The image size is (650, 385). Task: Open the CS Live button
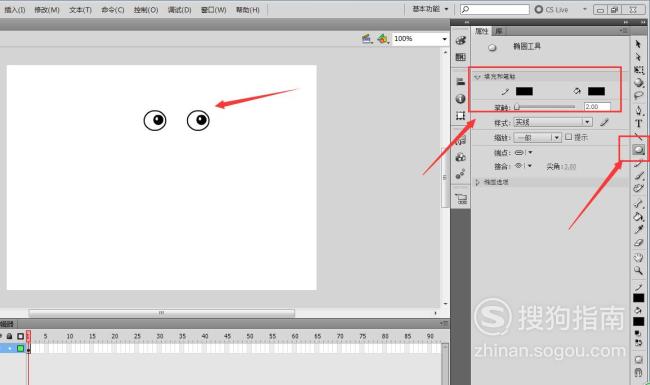551,10
